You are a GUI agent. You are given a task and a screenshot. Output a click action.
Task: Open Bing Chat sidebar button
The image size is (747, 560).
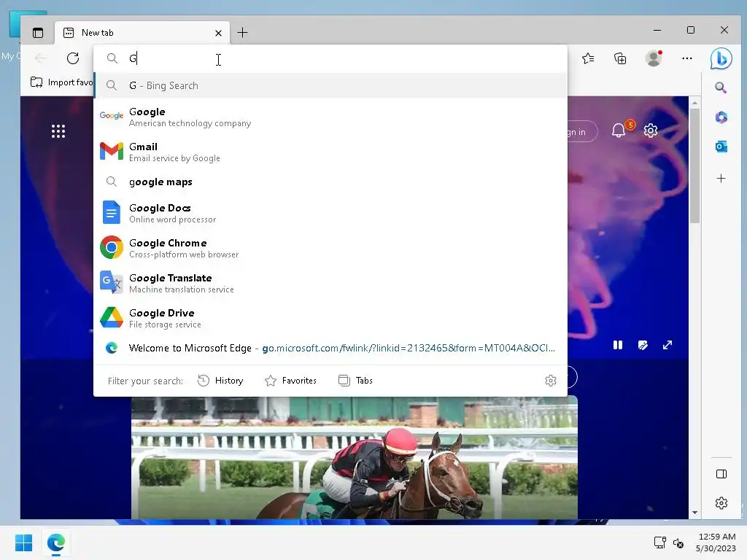(x=721, y=58)
